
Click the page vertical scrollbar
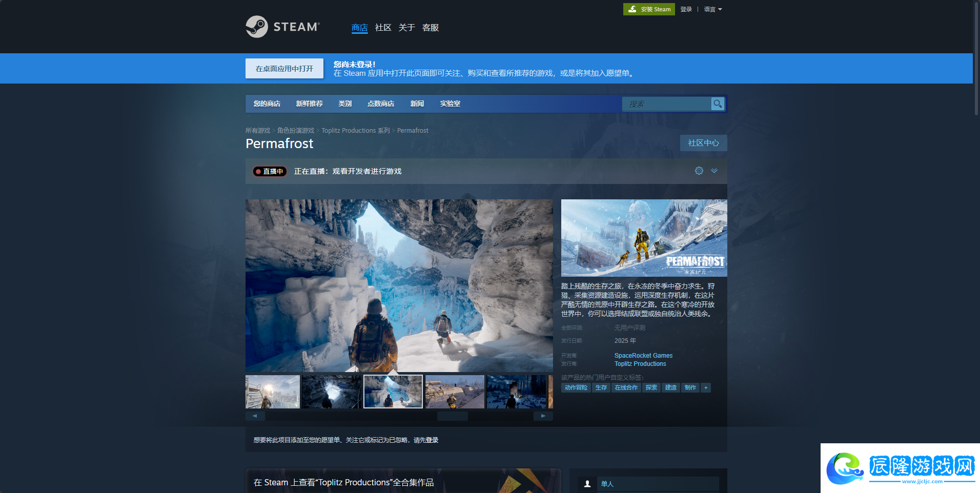tap(976, 58)
